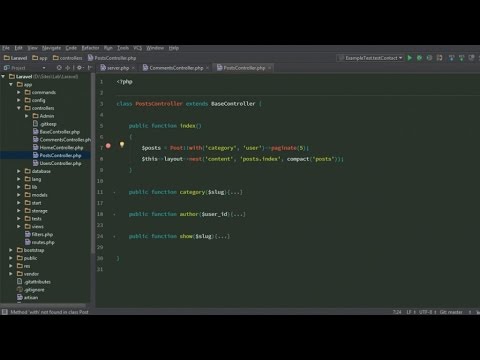Click the 7:24 cursor position in status bar
Viewport: 480px width, 360px height.
tap(397, 312)
